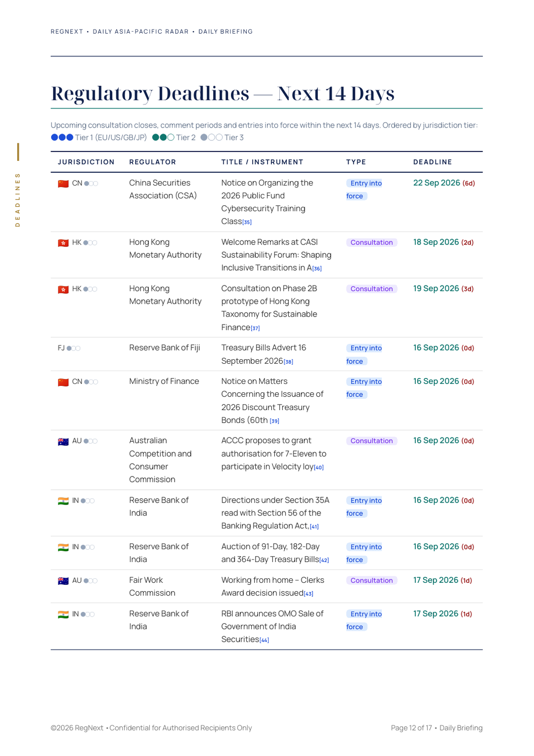
Task: Click the tier dots in the CSA row
Action: (91, 184)
